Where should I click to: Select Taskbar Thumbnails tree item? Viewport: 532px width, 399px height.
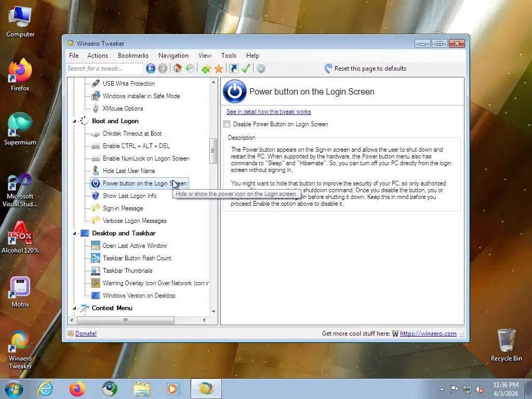[x=128, y=271]
